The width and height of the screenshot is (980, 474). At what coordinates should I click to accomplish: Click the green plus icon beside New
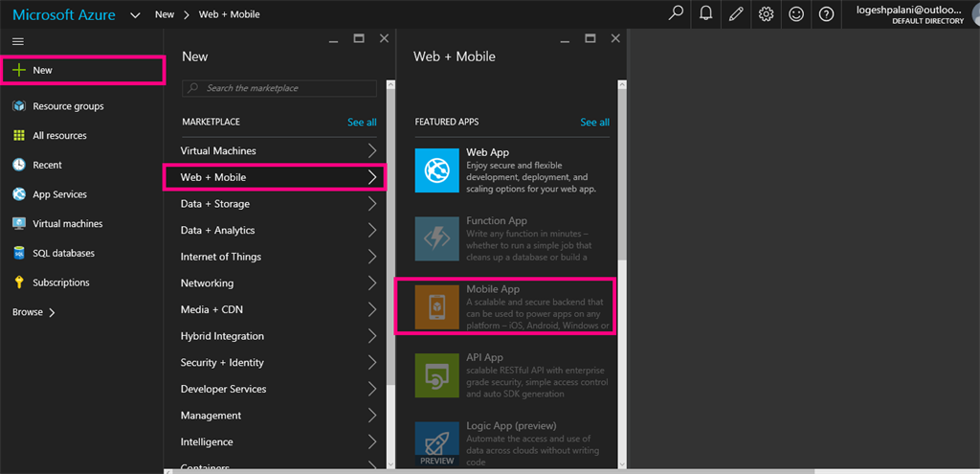(x=19, y=70)
